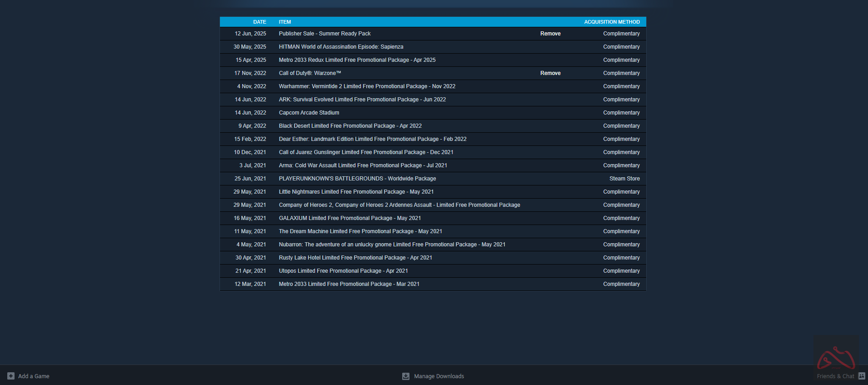
Task: Click the Steam Store acquisition method text
Action: pyautogui.click(x=624, y=179)
